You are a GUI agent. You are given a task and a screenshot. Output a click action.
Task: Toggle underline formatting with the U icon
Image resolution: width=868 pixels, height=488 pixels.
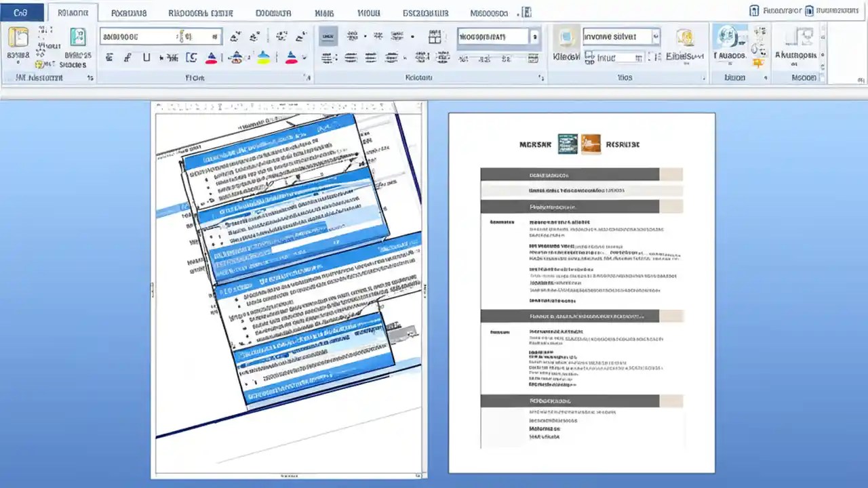click(146, 58)
